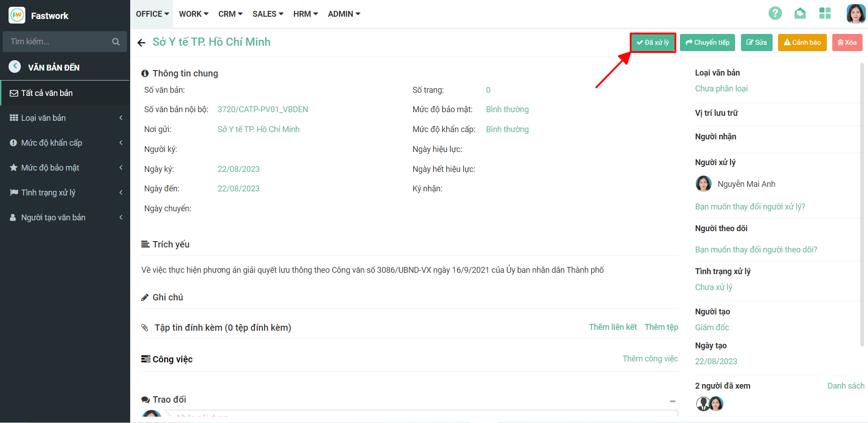Click Nguyễn Mai Anh's handler avatar
Image resolution: width=868 pixels, height=423 pixels.
click(703, 184)
